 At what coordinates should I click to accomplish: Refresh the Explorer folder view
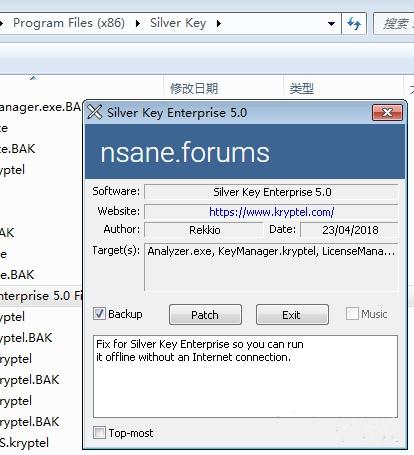pos(354,23)
